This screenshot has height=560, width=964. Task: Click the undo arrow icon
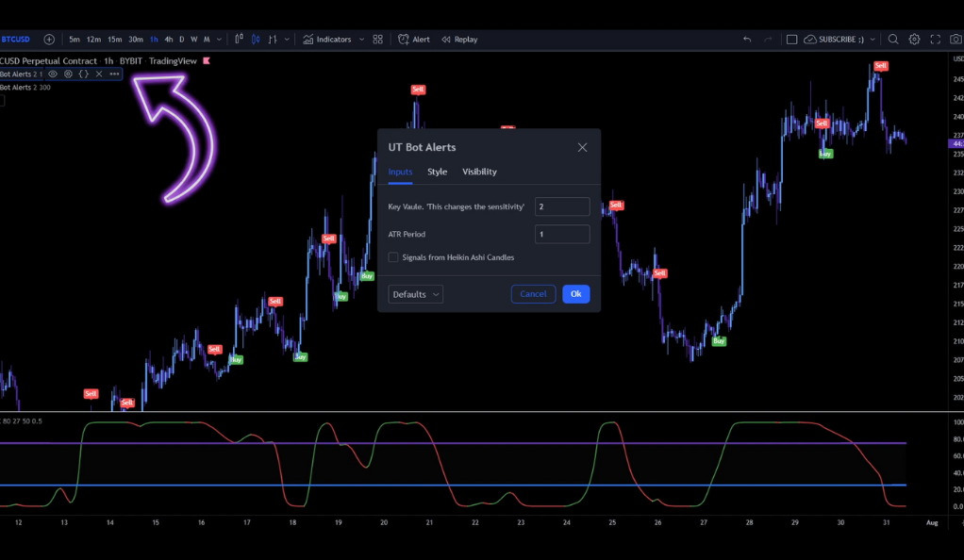tap(747, 40)
